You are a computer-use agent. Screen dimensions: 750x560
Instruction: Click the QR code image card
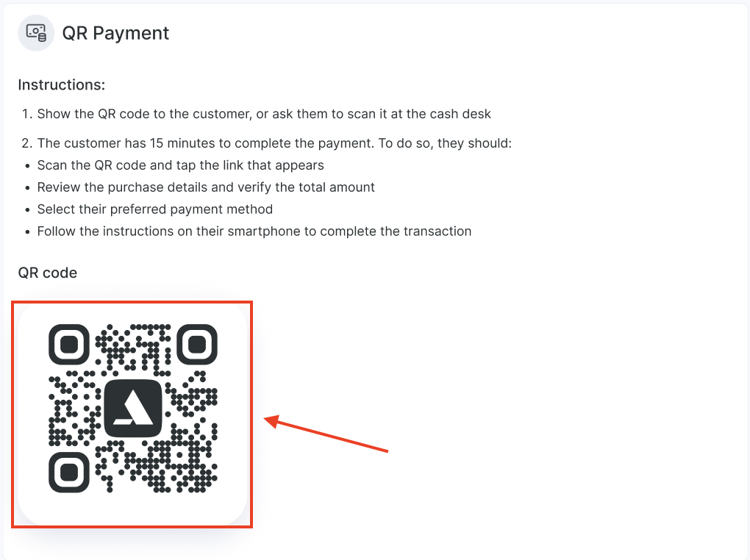point(132,414)
